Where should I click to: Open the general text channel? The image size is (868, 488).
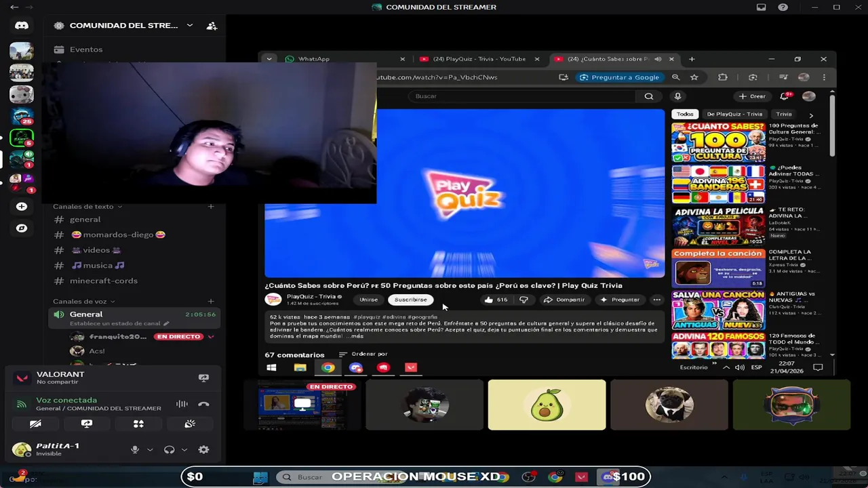pos(85,220)
